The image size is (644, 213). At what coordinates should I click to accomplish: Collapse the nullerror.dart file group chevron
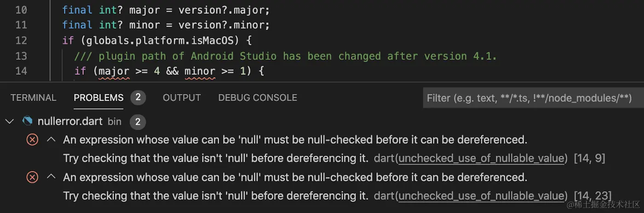[x=9, y=121]
